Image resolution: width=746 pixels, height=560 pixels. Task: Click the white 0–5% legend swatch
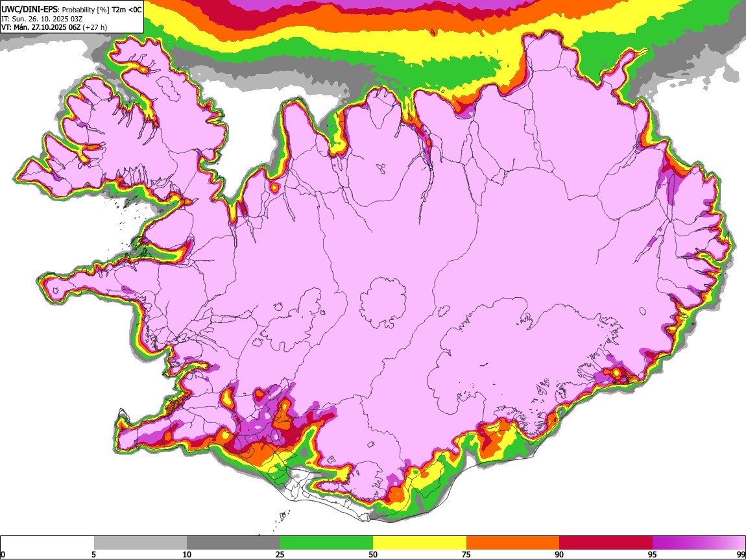point(47,543)
